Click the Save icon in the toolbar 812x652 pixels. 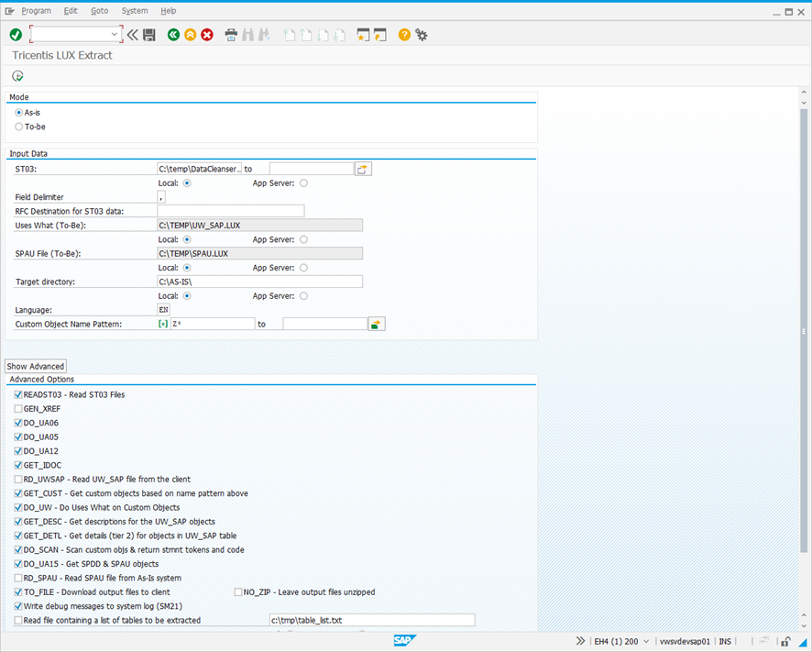(x=149, y=35)
